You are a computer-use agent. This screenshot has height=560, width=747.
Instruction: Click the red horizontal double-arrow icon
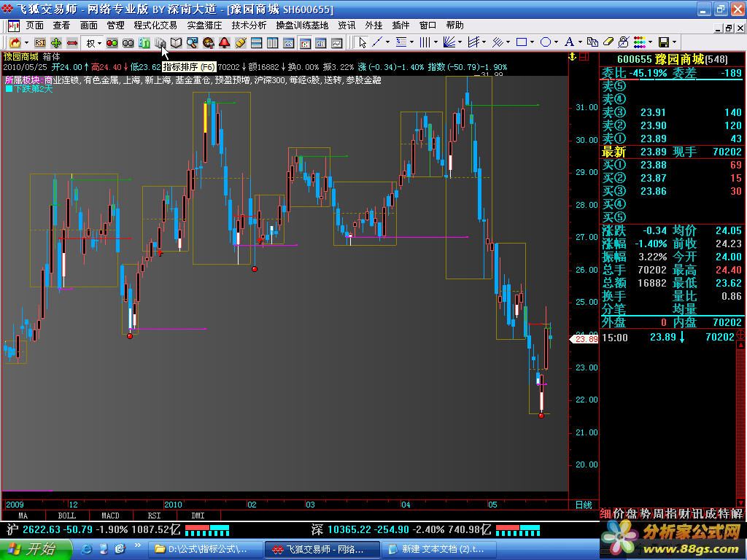coord(72,43)
